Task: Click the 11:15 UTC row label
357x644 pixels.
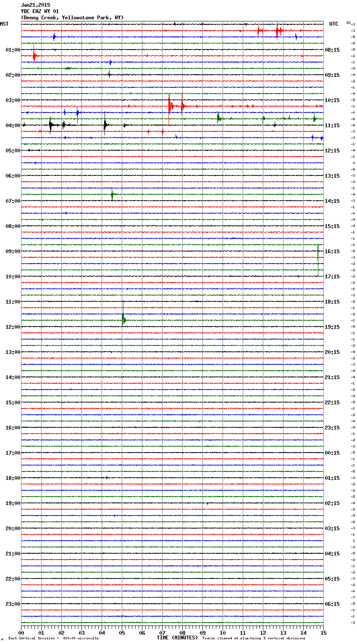Action: (x=332, y=126)
